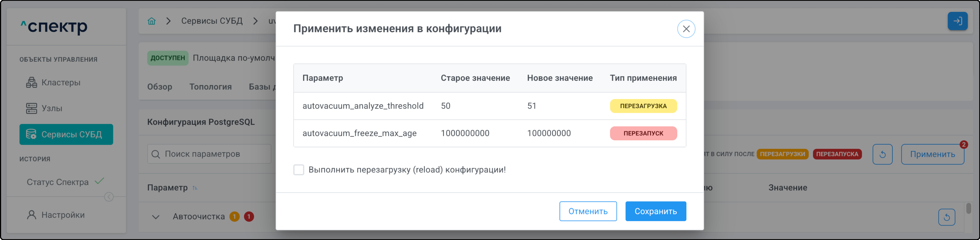
Task: Open Узлы in the sidebar
Action: 52,108
